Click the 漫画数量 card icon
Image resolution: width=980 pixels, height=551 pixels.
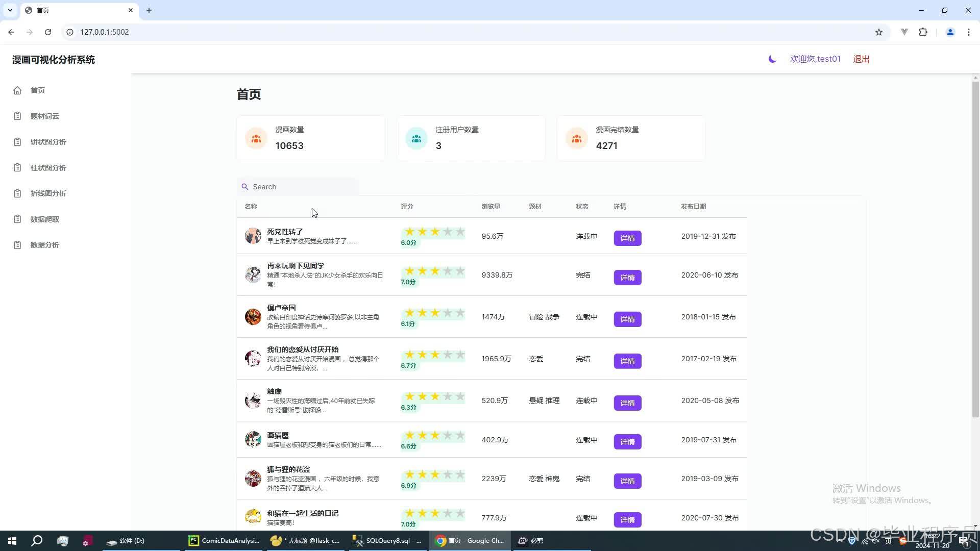click(x=256, y=138)
